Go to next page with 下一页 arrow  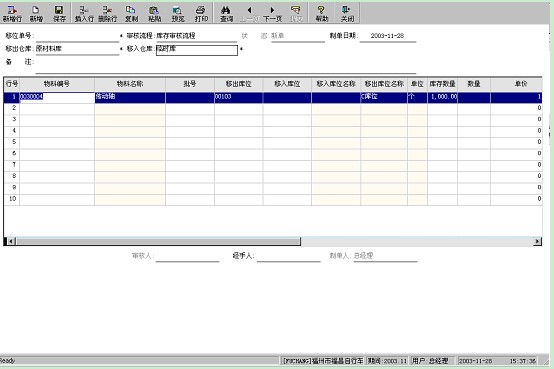(x=272, y=13)
